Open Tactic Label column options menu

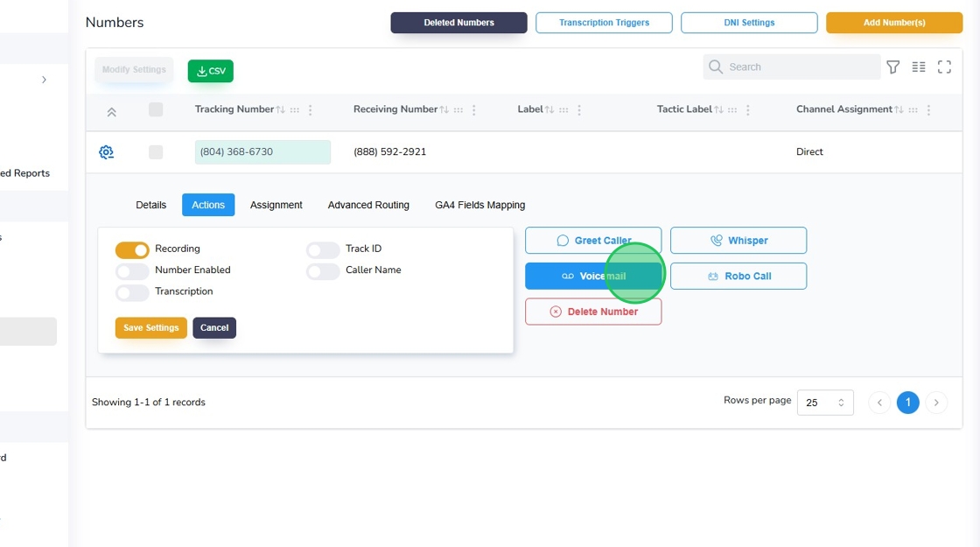click(747, 110)
